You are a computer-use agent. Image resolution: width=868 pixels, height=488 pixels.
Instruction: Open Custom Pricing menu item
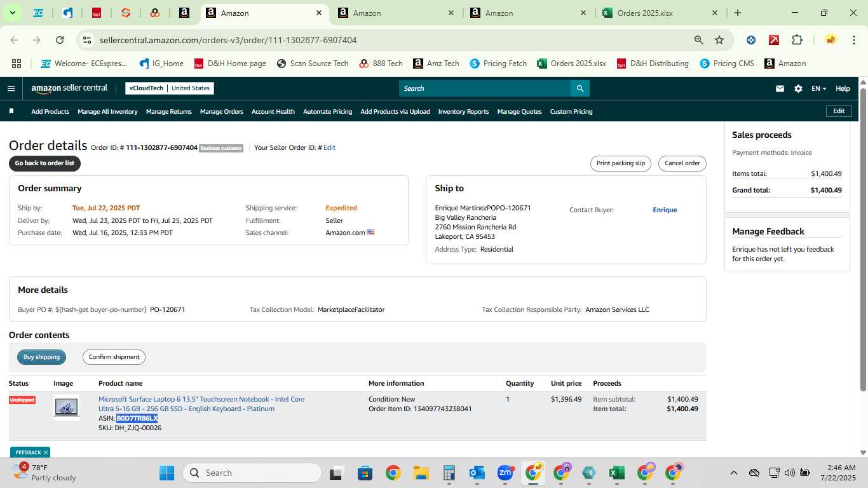coord(571,111)
